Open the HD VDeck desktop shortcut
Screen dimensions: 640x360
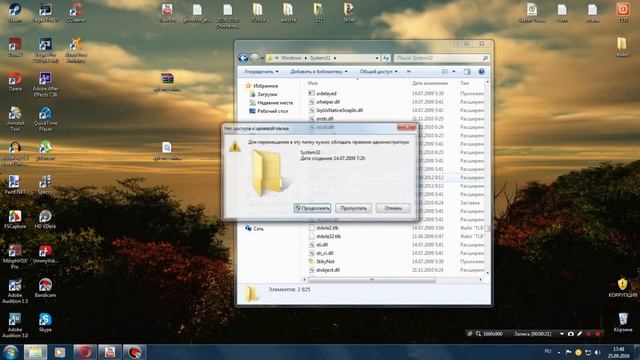click(x=45, y=219)
